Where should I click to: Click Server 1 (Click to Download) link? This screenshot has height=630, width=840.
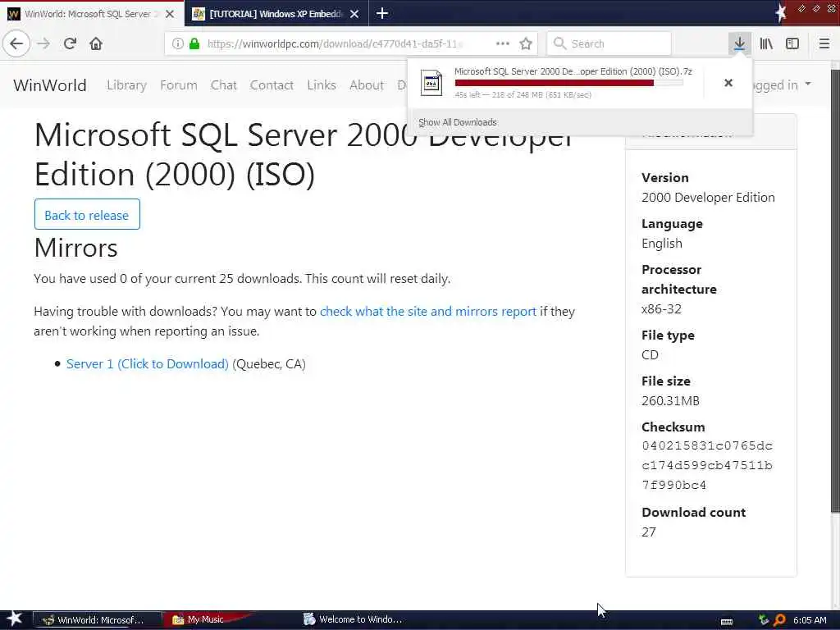pyautogui.click(x=148, y=363)
